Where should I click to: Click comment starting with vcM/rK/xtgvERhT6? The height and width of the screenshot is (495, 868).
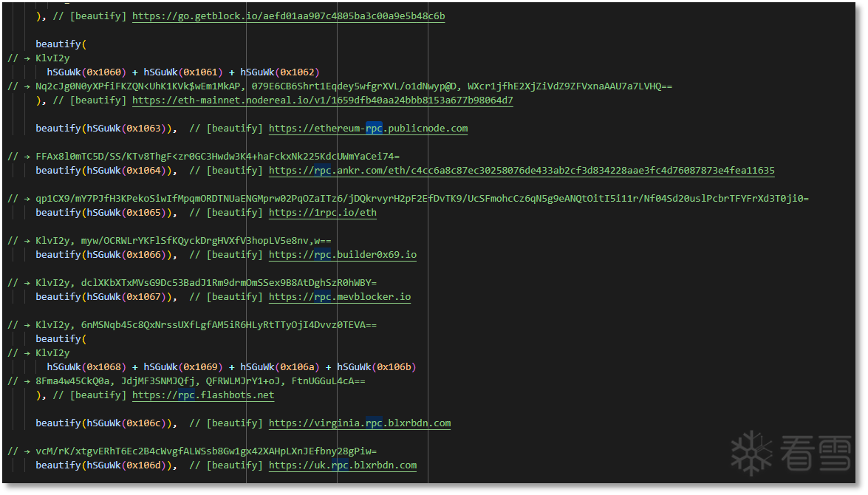tap(192, 451)
